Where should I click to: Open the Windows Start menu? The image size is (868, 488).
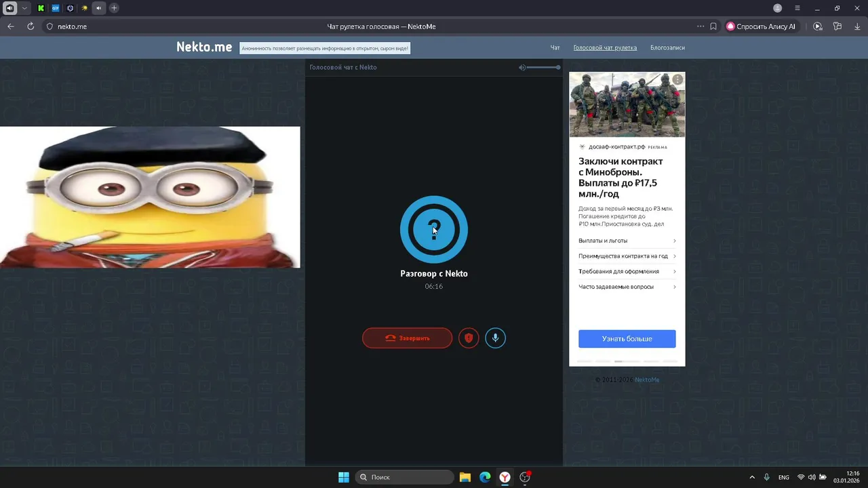344,477
